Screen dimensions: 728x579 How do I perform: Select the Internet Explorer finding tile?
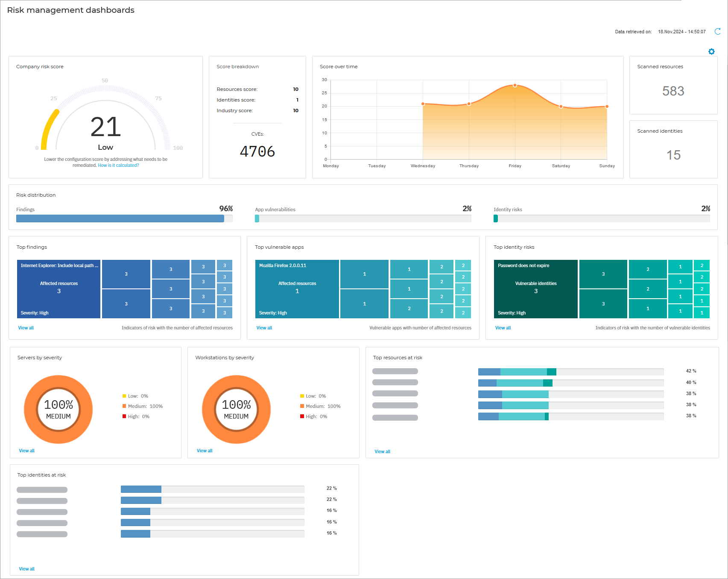pyautogui.click(x=58, y=289)
